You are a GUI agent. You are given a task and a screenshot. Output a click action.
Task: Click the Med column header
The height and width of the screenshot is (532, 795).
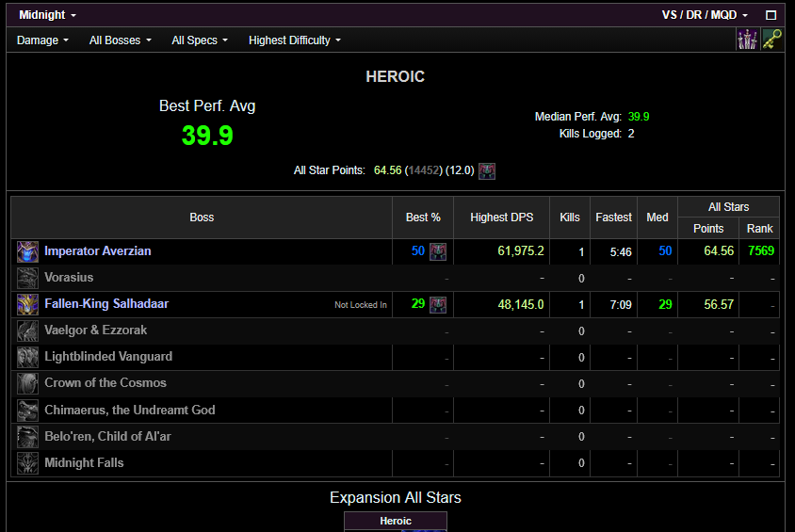click(657, 218)
